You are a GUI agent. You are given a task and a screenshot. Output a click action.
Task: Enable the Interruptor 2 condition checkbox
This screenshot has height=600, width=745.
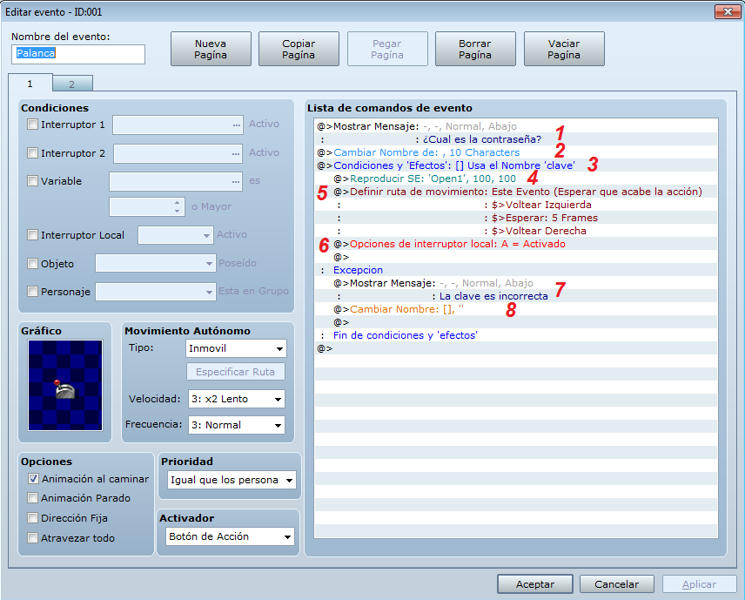[x=32, y=153]
